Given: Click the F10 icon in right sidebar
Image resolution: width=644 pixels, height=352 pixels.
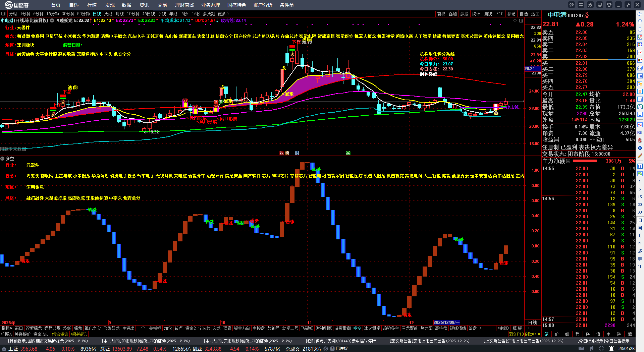Looking at the screenshot, I should coord(640,76).
